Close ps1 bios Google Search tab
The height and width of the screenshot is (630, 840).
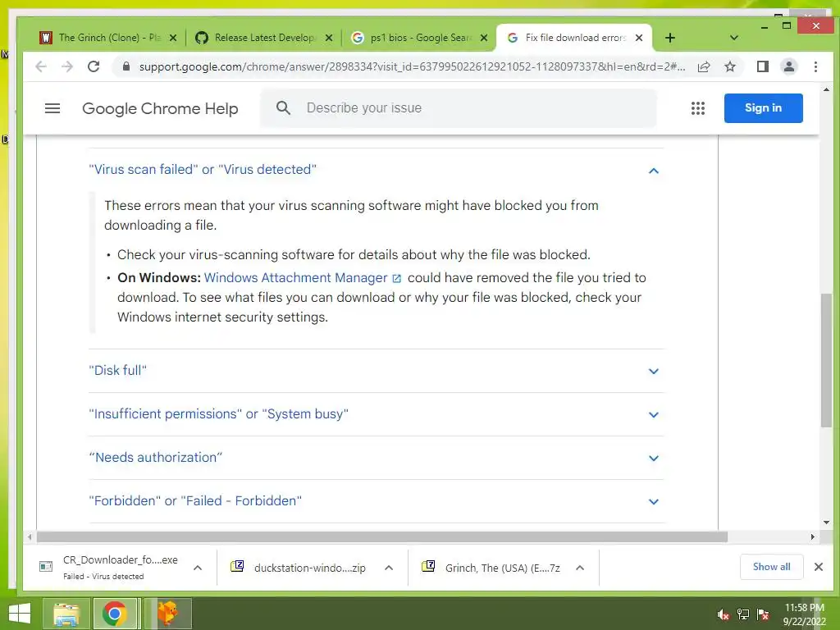click(x=484, y=38)
